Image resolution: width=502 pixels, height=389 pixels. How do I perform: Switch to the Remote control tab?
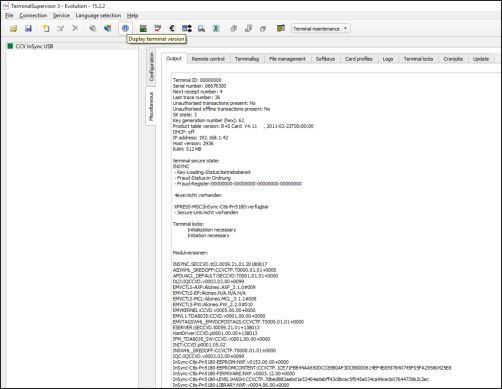[x=208, y=59]
